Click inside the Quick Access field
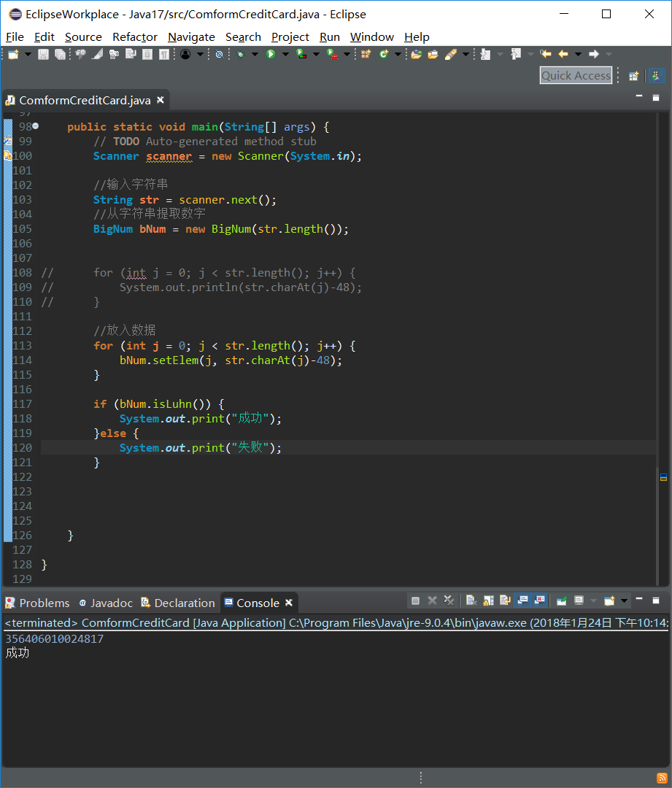This screenshot has height=788, width=672. point(576,75)
